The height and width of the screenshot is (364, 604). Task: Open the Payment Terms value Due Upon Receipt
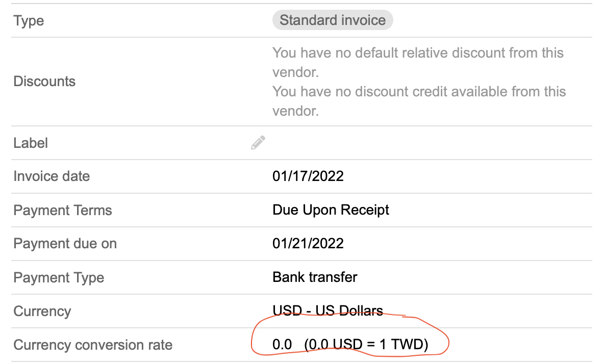331,210
